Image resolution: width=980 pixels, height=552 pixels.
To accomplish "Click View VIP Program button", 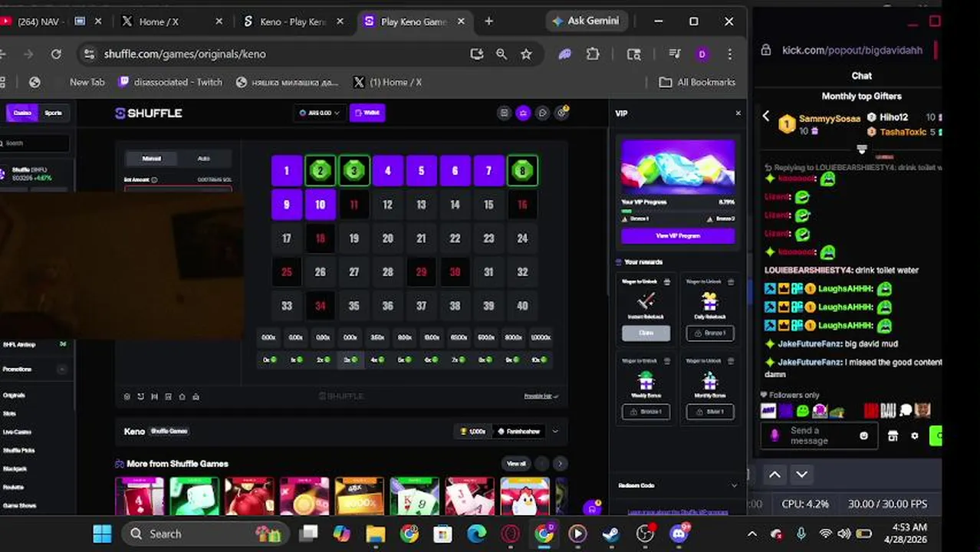I will [678, 236].
